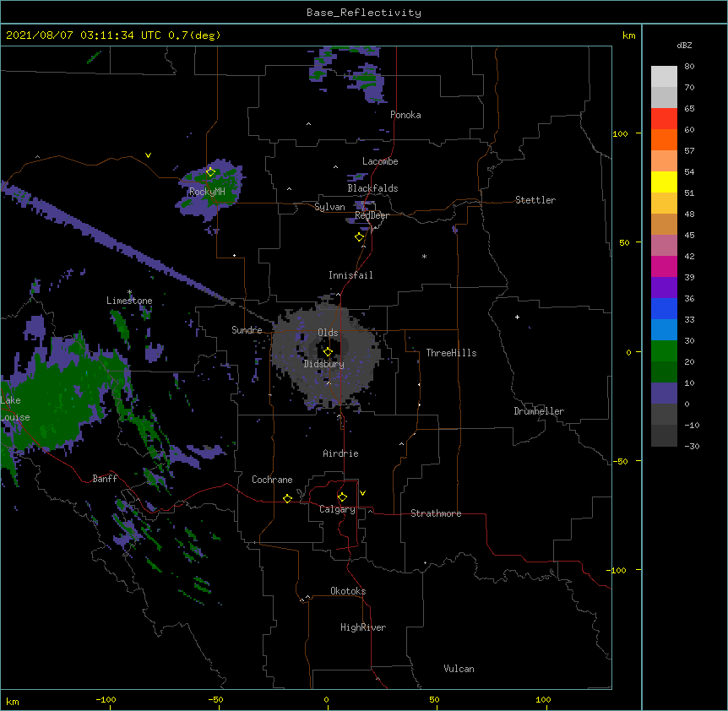Click the red 65 dBZ color swatch
Image resolution: width=728 pixels, height=711 pixels.
click(664, 118)
